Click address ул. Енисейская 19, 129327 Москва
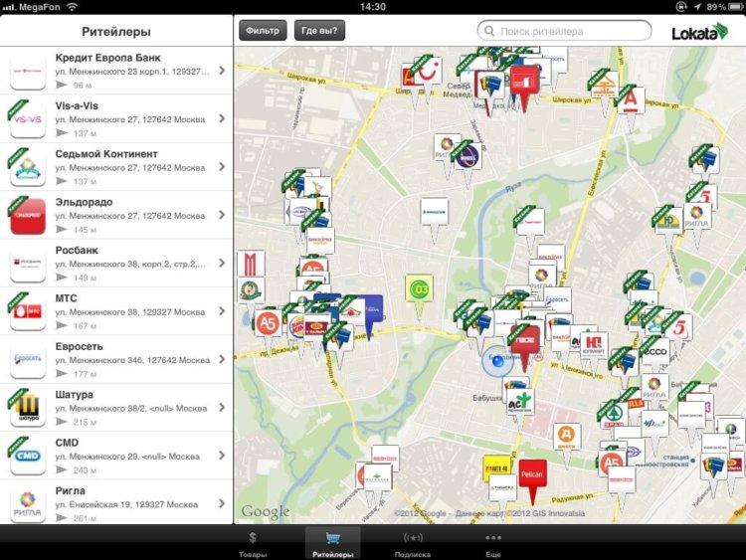746x560 pixels. [x=126, y=504]
